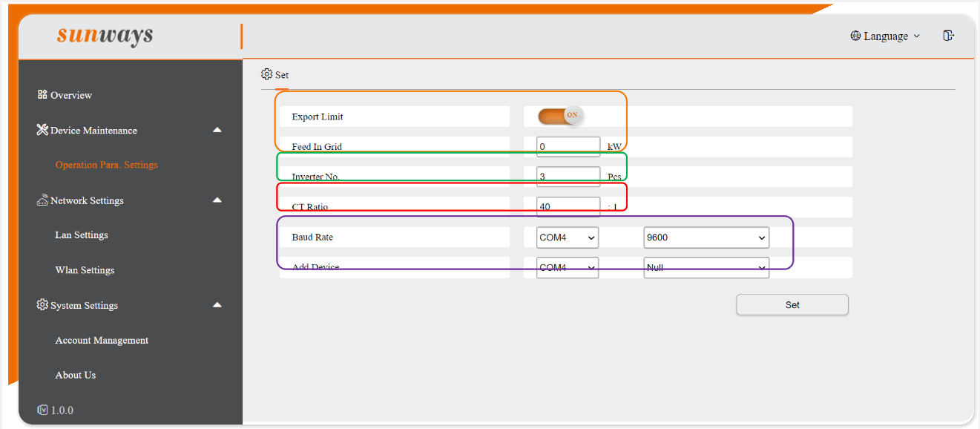Open Operation Para. Settings page
This screenshot has width=980, height=429.
(x=107, y=165)
